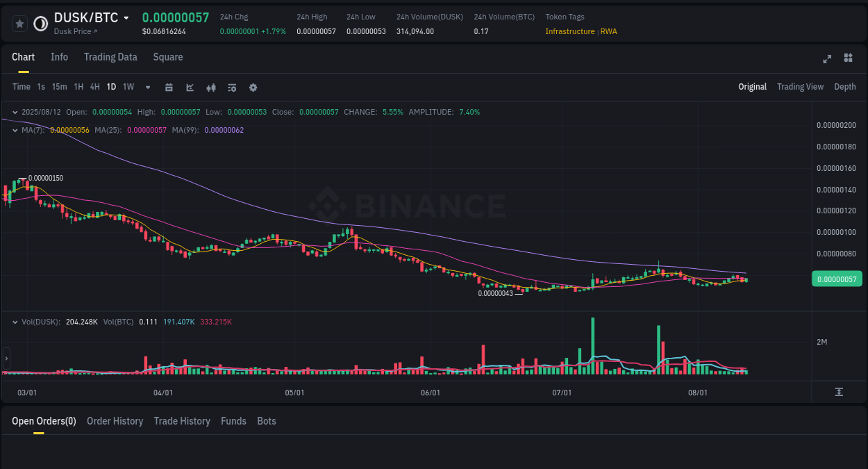
Task: Click the 0.00000043 low price marker
Action: coord(495,293)
